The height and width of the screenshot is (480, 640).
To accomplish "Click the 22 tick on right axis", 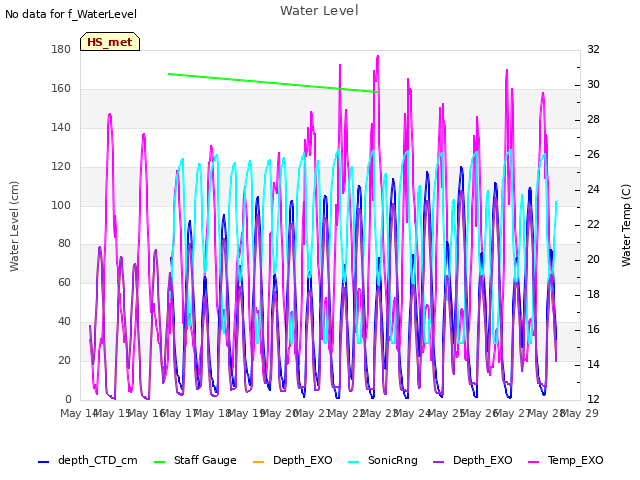I will [x=593, y=224].
